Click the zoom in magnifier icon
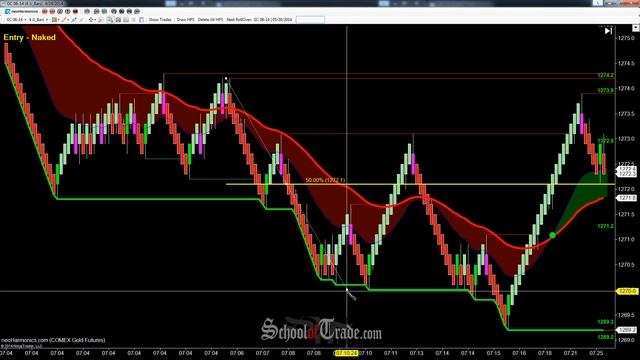The height and width of the screenshot is (360, 640). (110, 20)
